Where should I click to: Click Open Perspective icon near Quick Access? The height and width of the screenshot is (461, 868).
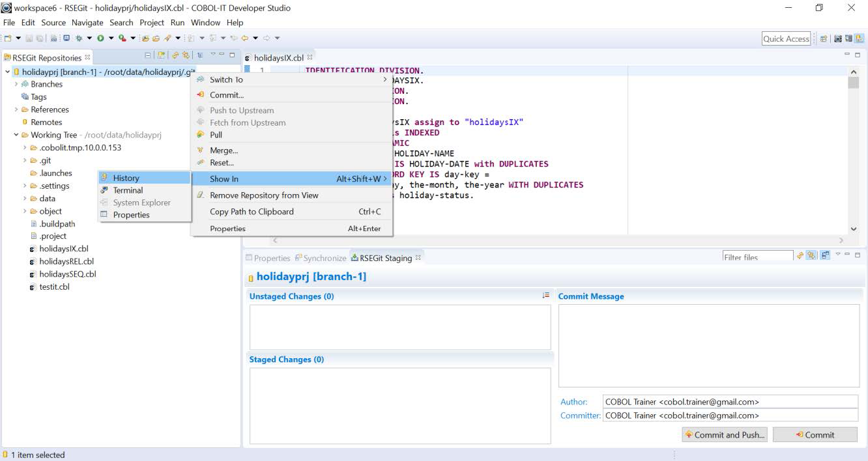(x=824, y=39)
